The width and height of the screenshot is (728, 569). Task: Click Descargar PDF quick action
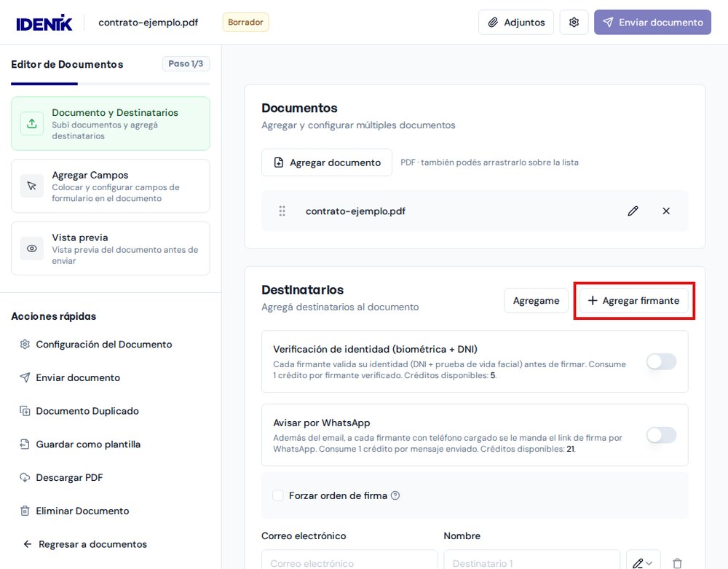(x=61, y=477)
